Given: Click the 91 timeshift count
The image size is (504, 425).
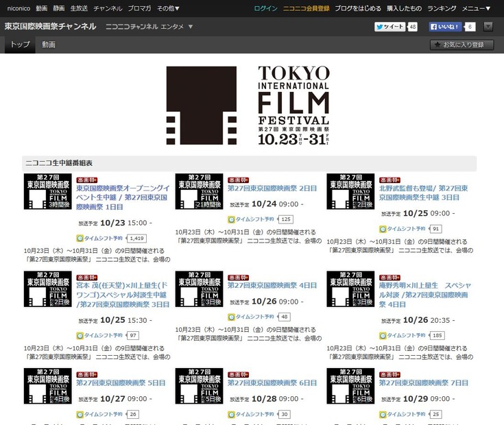Looking at the screenshot, I should click(x=436, y=229).
